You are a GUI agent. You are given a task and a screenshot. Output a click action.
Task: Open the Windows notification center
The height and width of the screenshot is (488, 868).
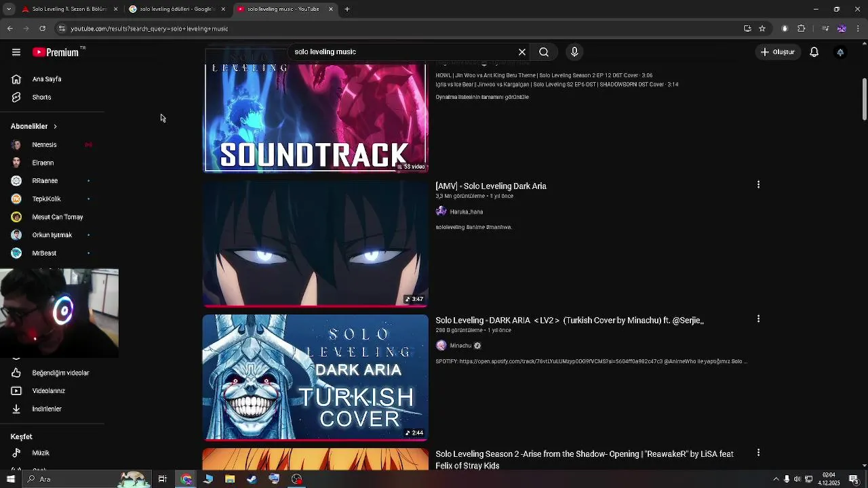pos(854,479)
